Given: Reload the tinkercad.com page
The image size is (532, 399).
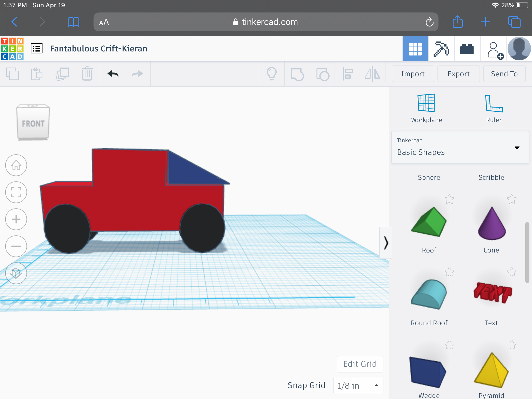Looking at the screenshot, I should pyautogui.click(x=429, y=22).
